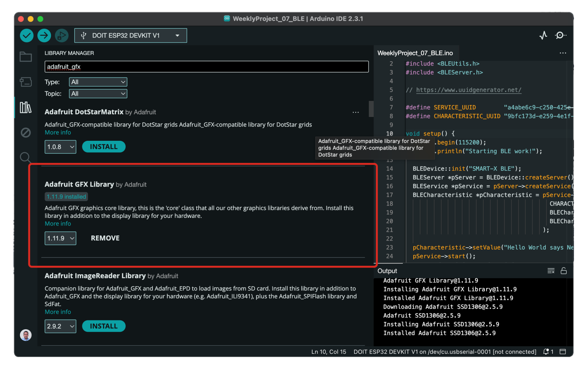Viewport: 588px width, 373px height.
Task: Click output line Downloading Adafruit SSD1306@2.5.9
Action: 443,307
